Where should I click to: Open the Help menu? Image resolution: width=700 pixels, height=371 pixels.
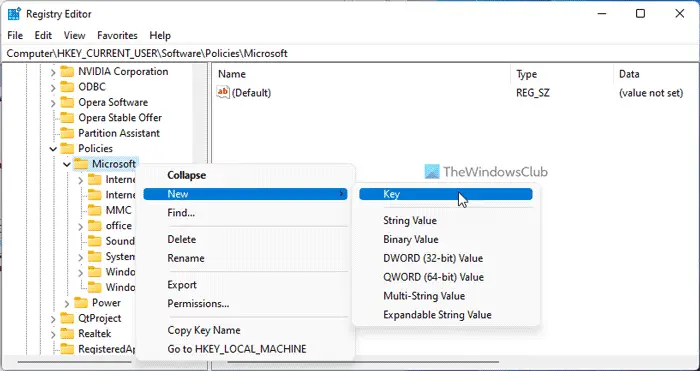click(x=160, y=35)
